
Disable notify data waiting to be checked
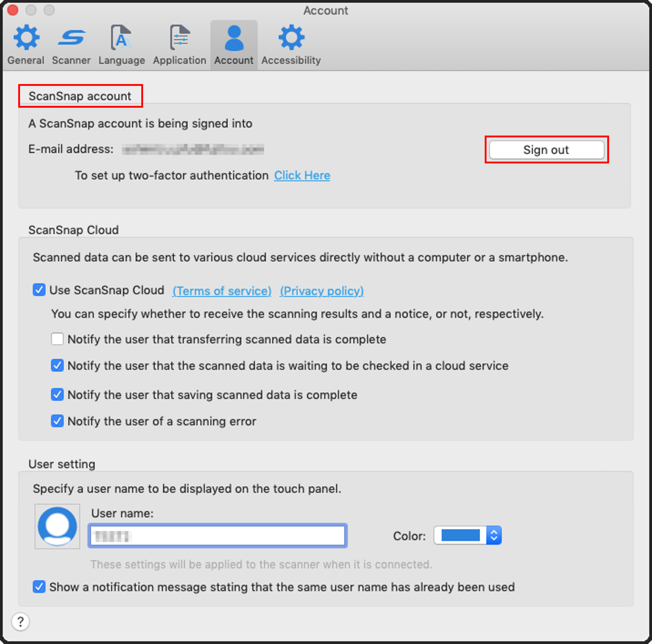[x=57, y=365]
